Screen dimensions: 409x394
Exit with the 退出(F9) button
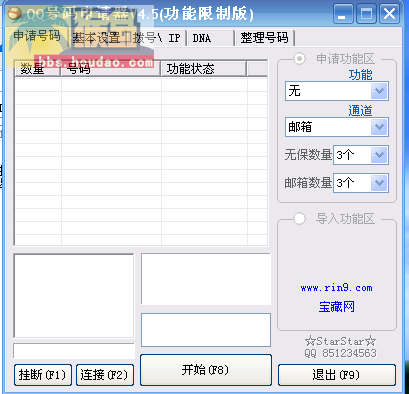[337, 375]
